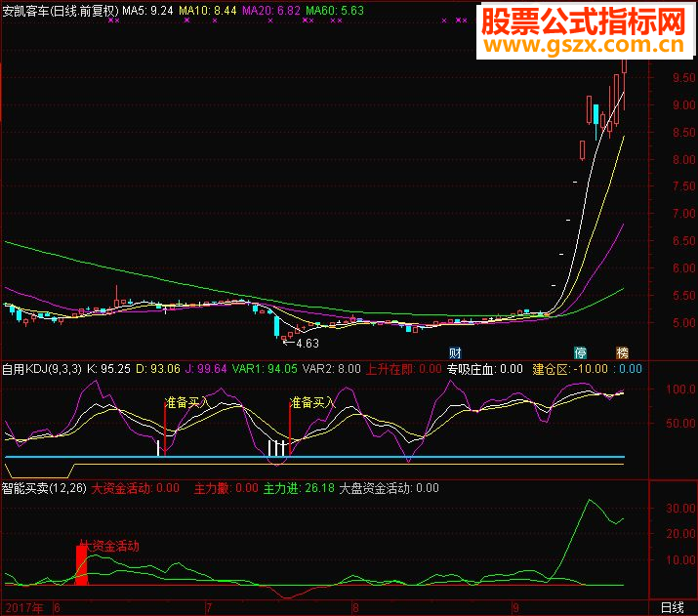Click the VAR1: 94.05 value
698x616 pixels.
pyautogui.click(x=265, y=369)
